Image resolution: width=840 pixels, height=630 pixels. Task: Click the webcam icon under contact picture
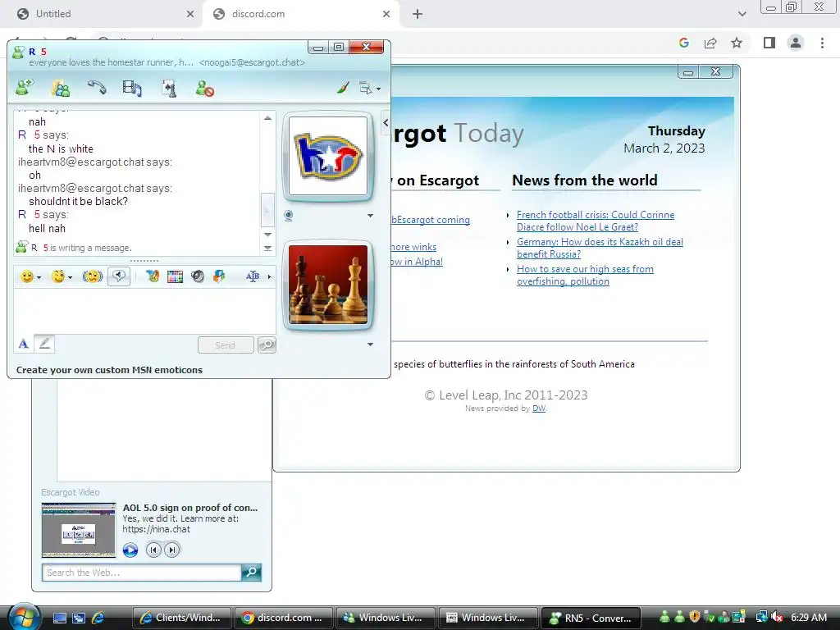click(x=288, y=216)
